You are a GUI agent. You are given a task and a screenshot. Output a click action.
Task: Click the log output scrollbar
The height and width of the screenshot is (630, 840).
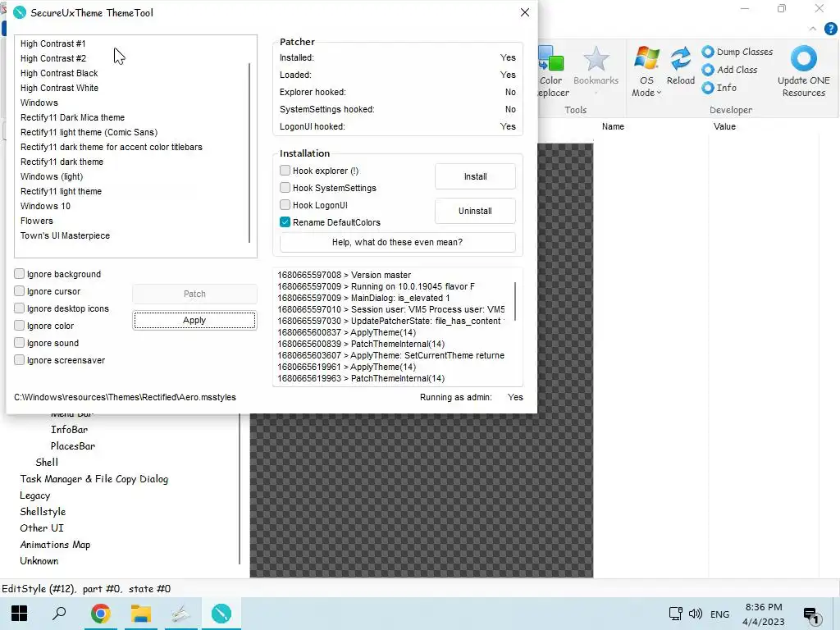[515, 301]
